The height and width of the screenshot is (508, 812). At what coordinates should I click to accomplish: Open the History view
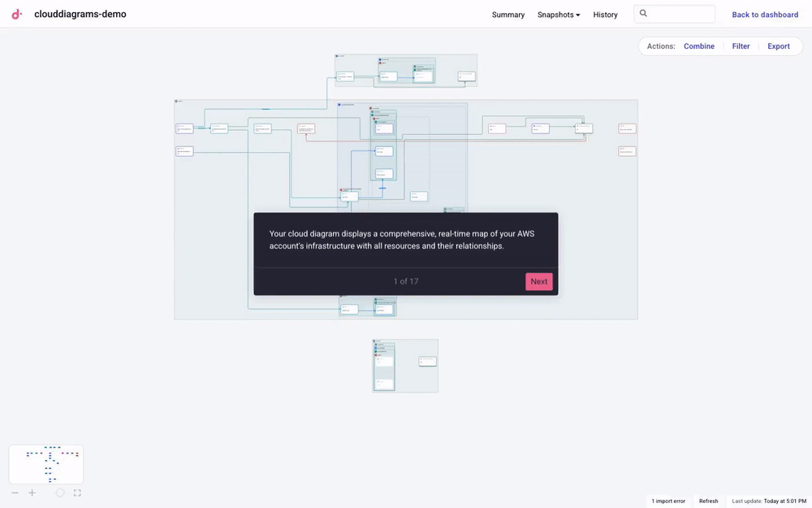605,15
